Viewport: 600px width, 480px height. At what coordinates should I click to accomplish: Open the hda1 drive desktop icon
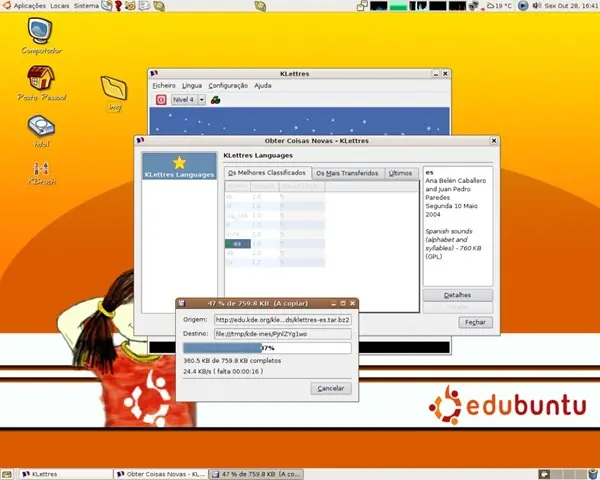click(x=41, y=131)
